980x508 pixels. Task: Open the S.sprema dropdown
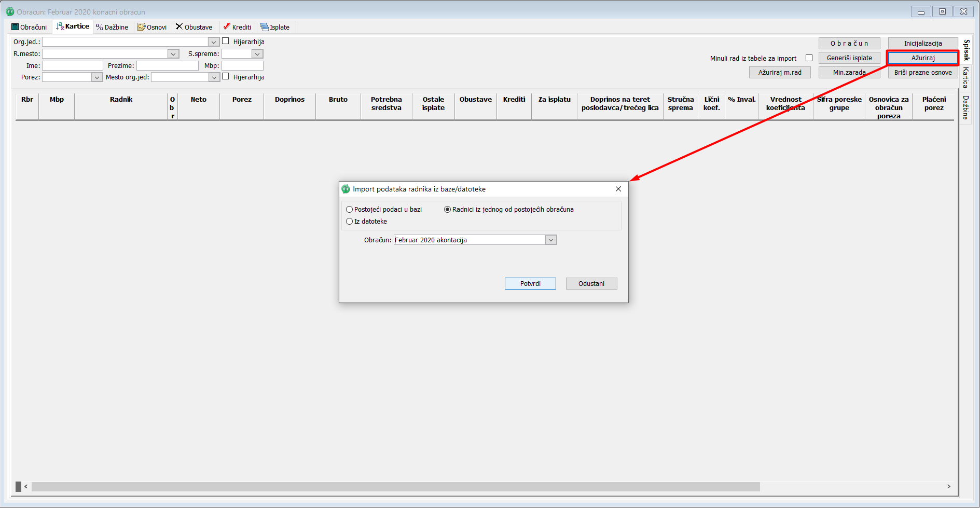[257, 54]
